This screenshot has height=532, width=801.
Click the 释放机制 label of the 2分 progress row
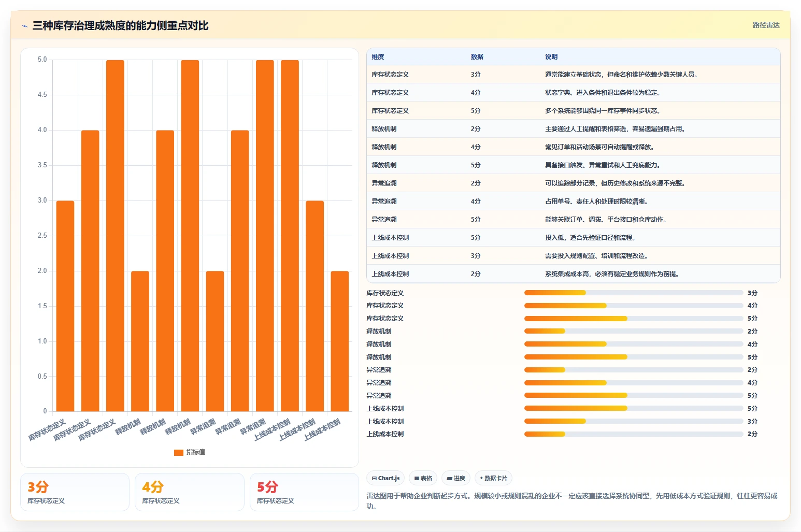tap(379, 332)
